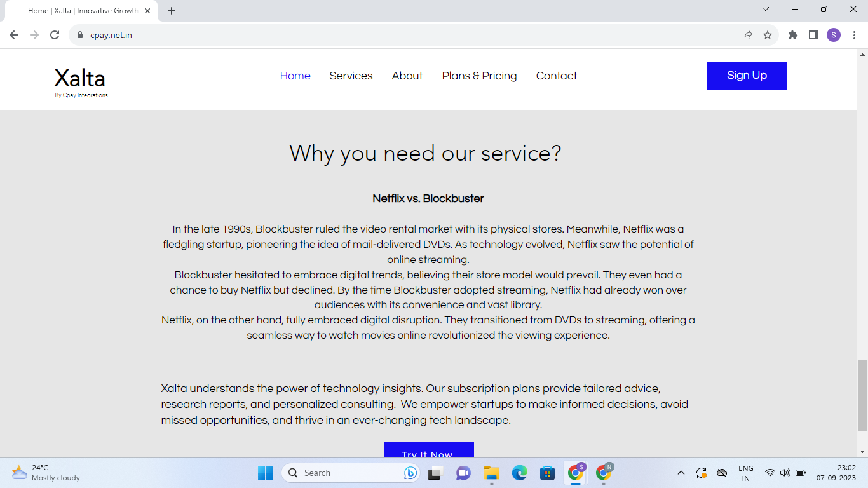Show hidden tray icons chevron

pos(681,473)
